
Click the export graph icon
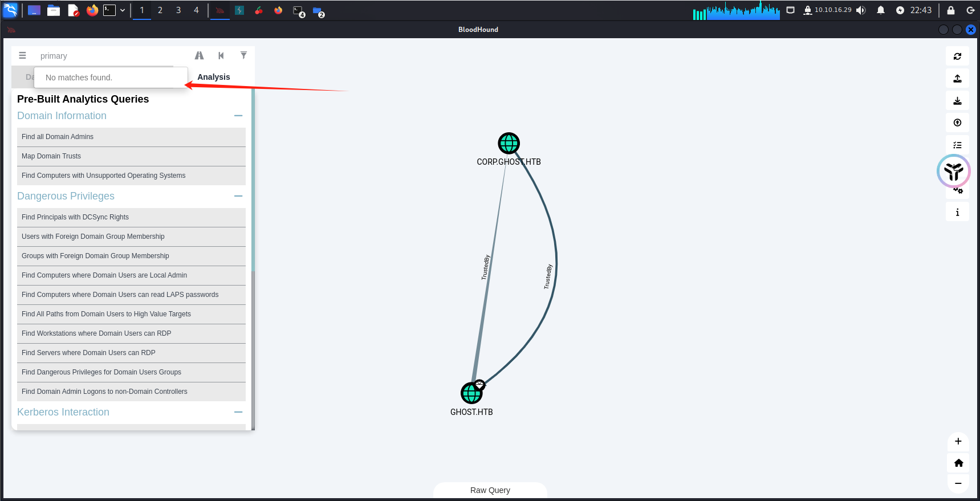pyautogui.click(x=957, y=79)
